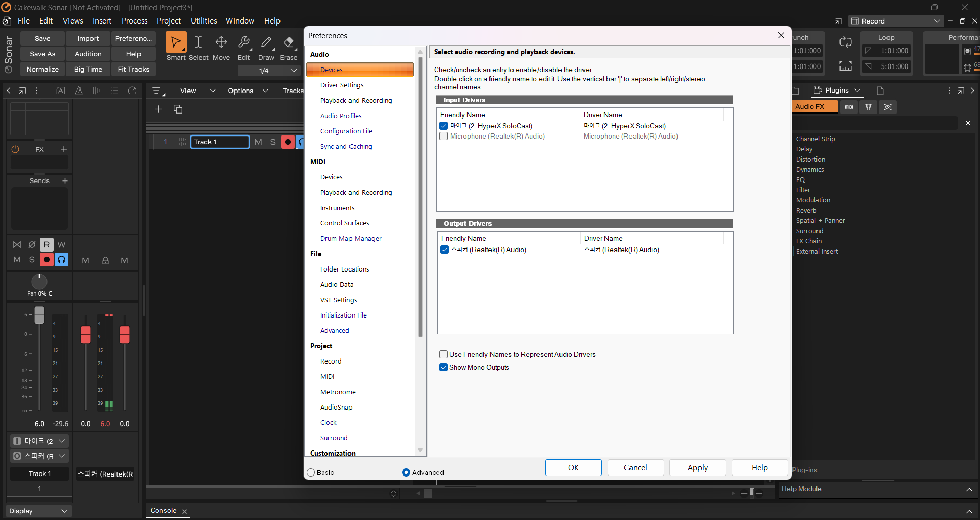Click the Normalize button
The width and height of the screenshot is (980, 520).
[42, 69]
